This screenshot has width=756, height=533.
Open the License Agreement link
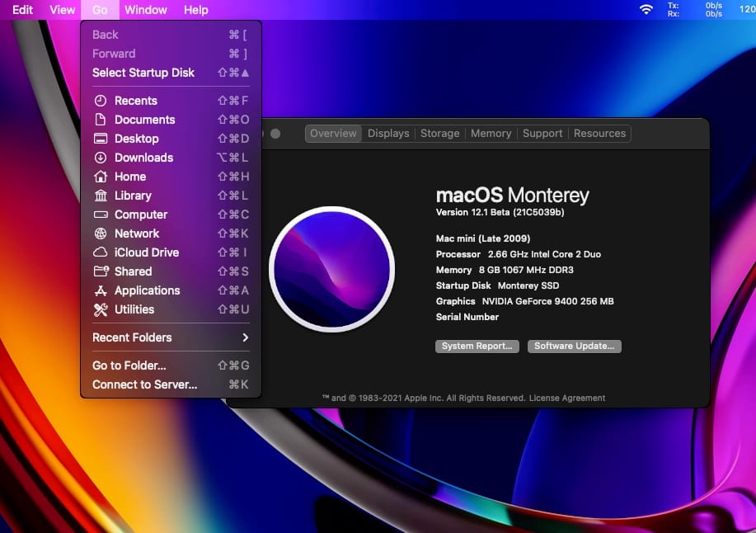tap(567, 398)
